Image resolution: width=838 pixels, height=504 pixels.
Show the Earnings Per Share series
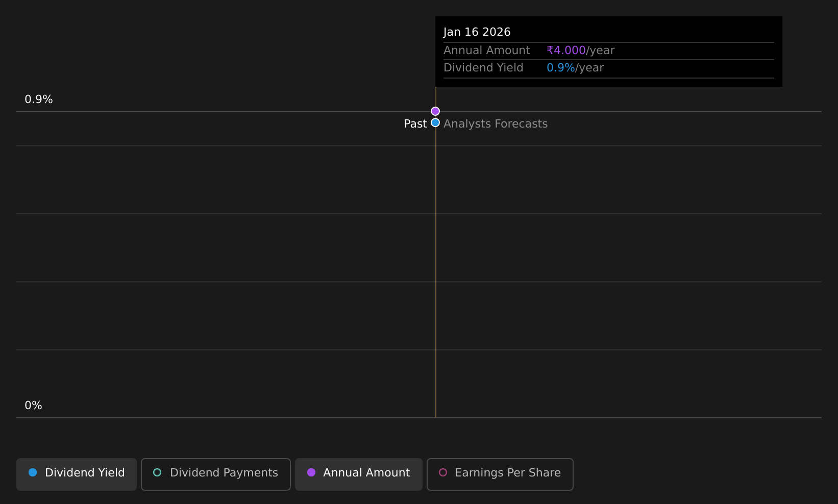[500, 474]
